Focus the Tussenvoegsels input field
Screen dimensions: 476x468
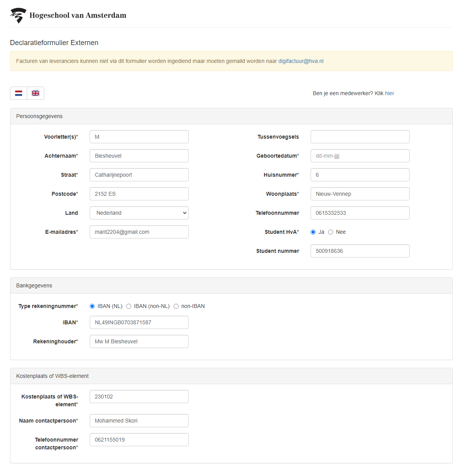coord(360,137)
